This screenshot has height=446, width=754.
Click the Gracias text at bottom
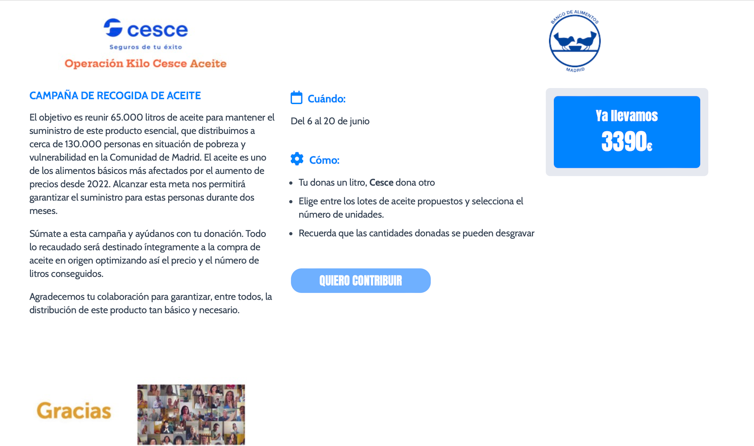pyautogui.click(x=74, y=410)
